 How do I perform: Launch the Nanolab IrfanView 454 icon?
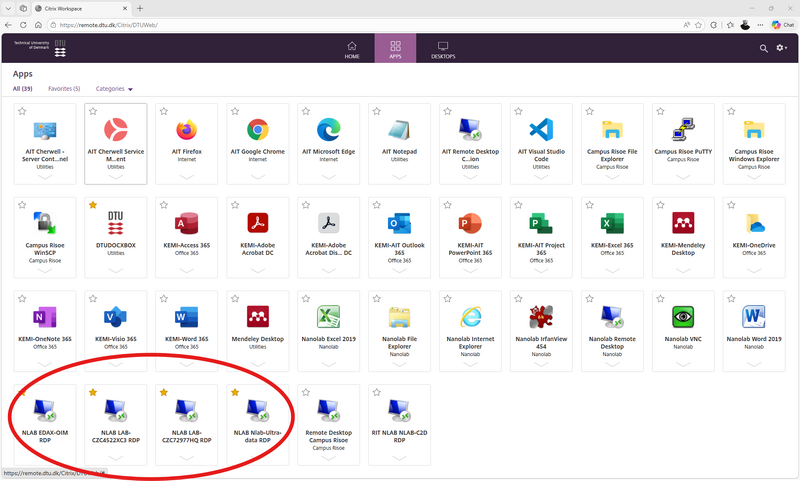coord(541,317)
